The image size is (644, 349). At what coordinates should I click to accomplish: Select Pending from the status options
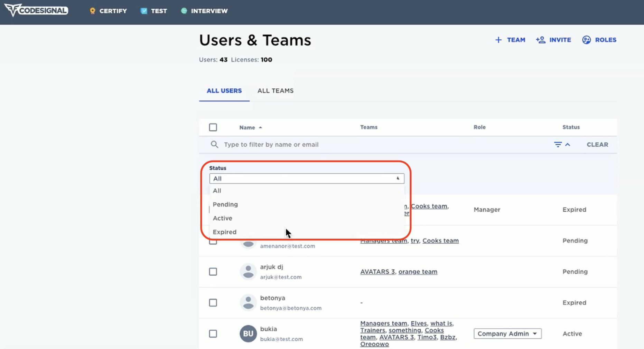pos(225,204)
